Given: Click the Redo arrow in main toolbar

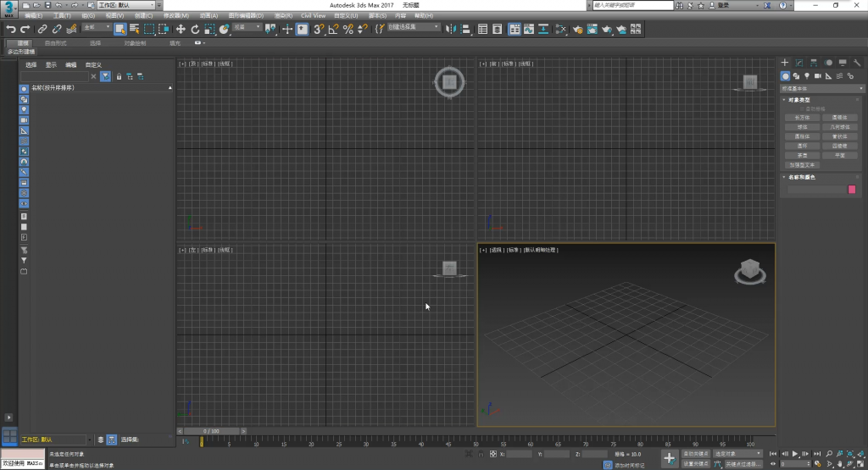Looking at the screenshot, I should coord(25,30).
